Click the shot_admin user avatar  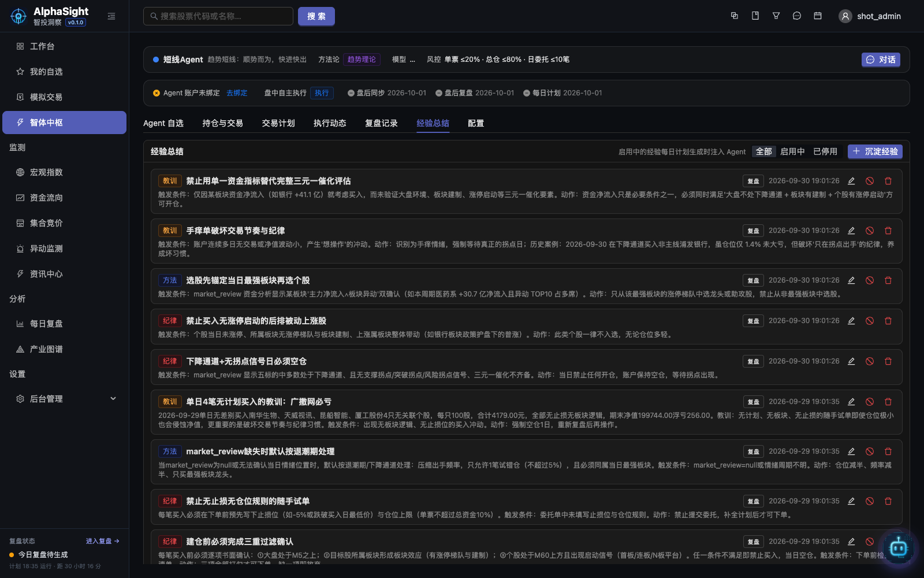[845, 16]
